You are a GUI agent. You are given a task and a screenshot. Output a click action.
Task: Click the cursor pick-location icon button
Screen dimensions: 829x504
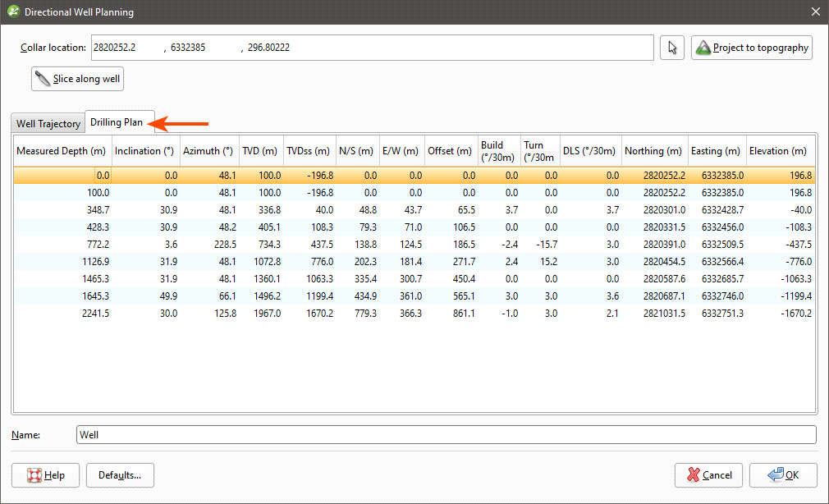tap(672, 48)
